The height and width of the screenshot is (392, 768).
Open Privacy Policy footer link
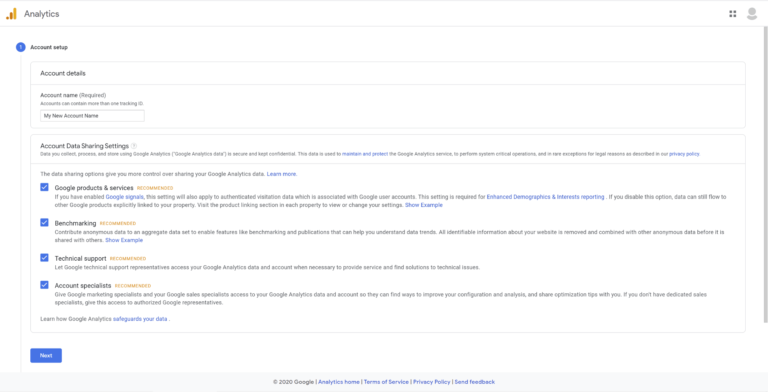pyautogui.click(x=432, y=382)
